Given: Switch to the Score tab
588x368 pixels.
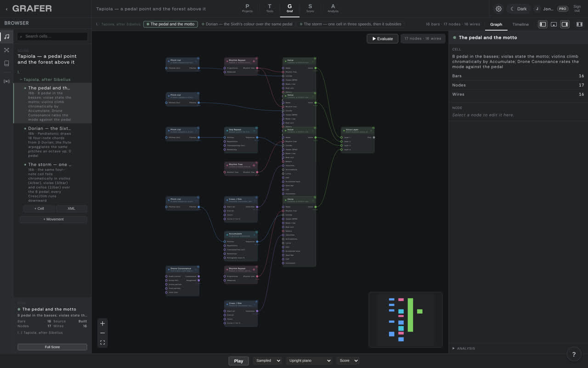Looking at the screenshot, I should click(310, 8).
